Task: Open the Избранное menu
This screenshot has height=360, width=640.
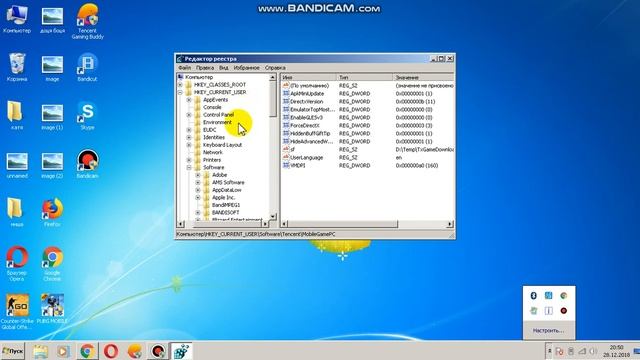Action: pyautogui.click(x=247, y=68)
